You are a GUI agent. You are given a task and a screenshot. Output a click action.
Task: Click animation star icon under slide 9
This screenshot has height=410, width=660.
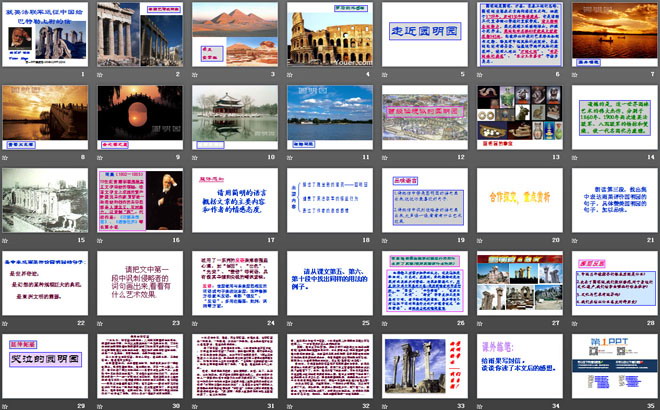100,157
